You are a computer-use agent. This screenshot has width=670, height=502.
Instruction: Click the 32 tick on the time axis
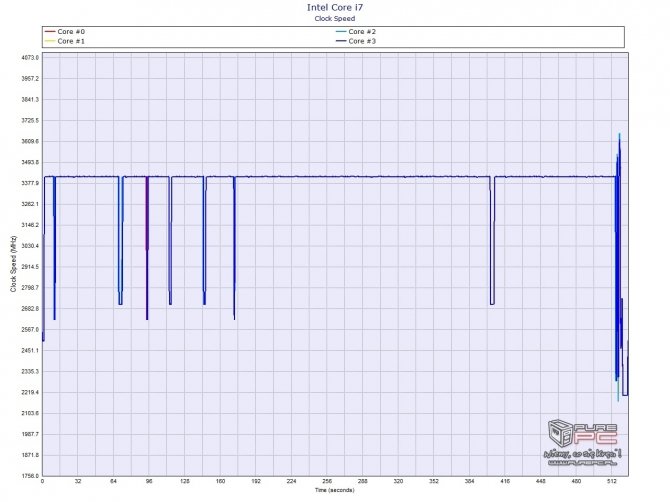click(x=78, y=481)
